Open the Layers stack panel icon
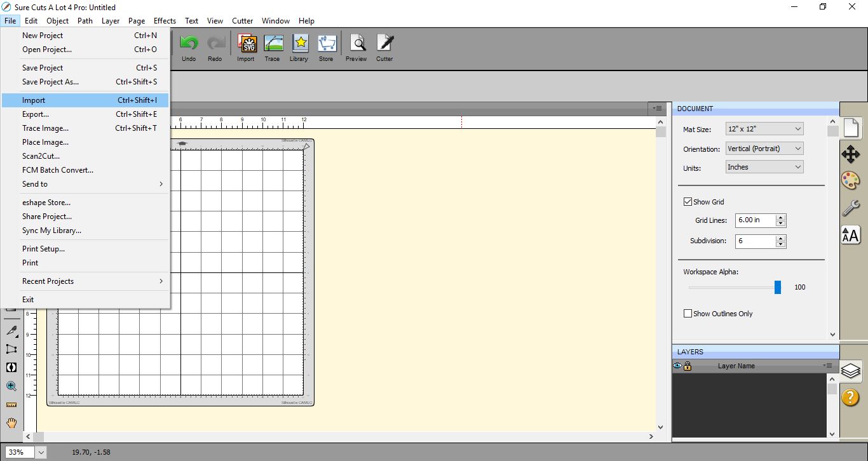Screen dimensions: 868x461 point(851,370)
